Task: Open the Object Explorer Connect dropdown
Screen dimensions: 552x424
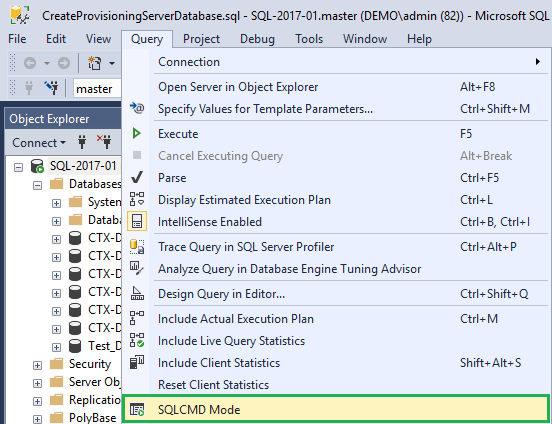Action: point(39,143)
